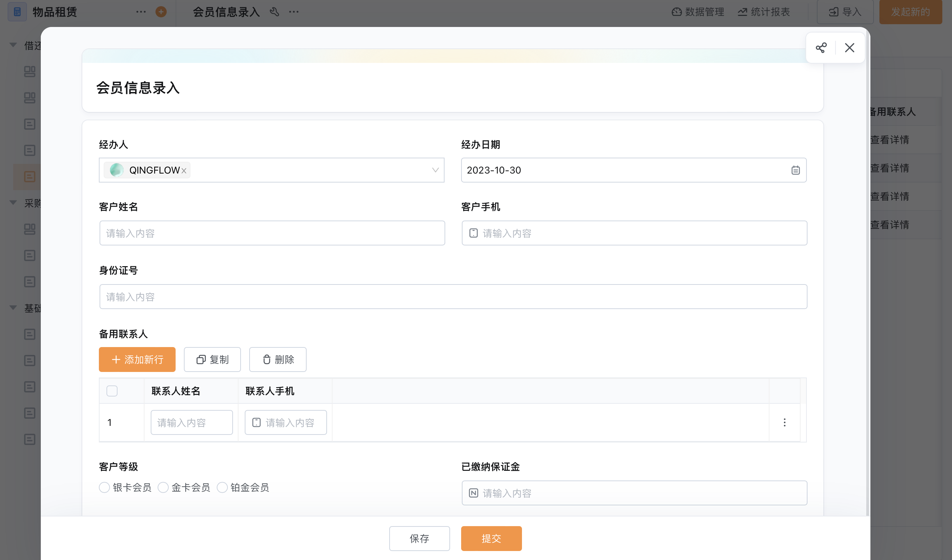Click the 经办日期 date field

(634, 170)
